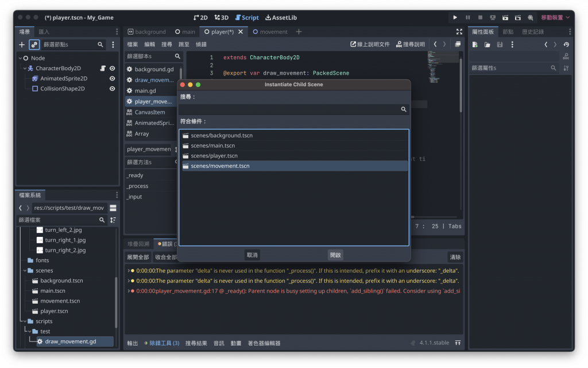This screenshot has width=588, height=368.
Task: Add a new scene tab
Action: pos(299,32)
